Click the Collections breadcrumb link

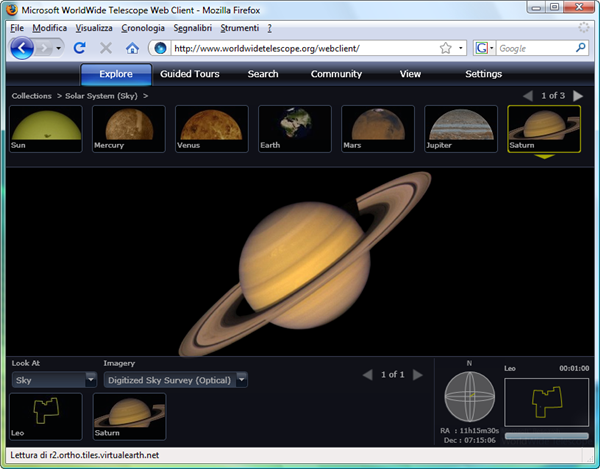point(32,96)
